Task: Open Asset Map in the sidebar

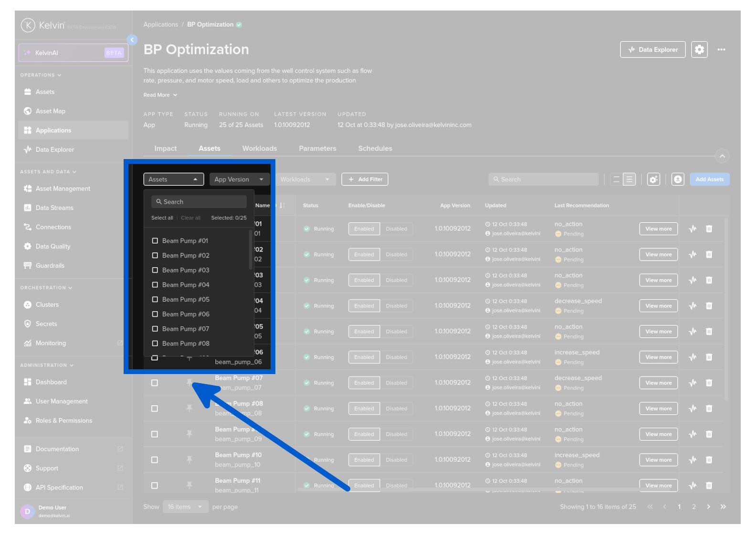Action: 50,111
